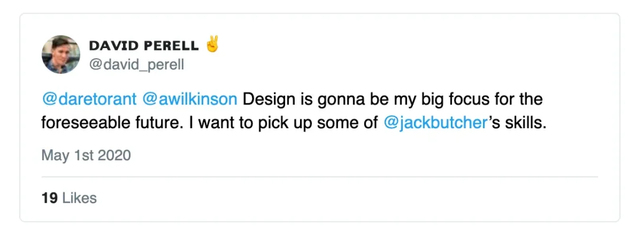Screen dimensions: 644x234
Task: Click the word May in timestamp
Action: pyautogui.click(x=55, y=156)
